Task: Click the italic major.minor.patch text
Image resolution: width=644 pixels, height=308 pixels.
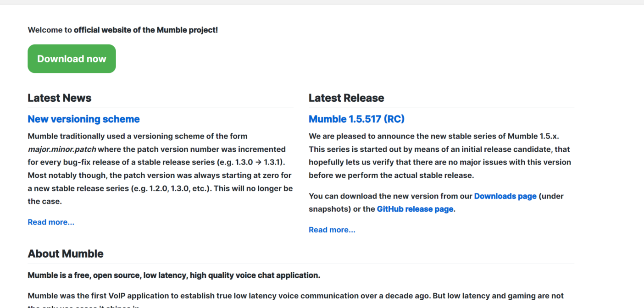Action: point(62,149)
